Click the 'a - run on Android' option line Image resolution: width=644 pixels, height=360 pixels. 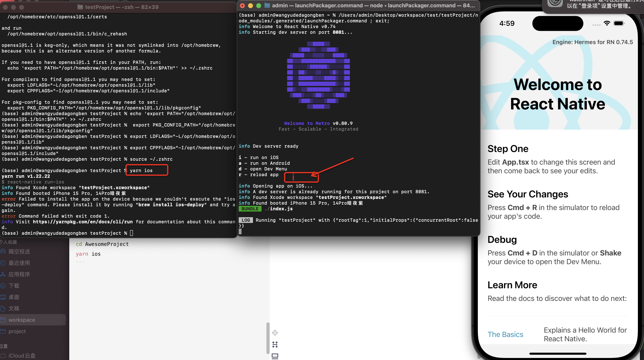[264, 163]
